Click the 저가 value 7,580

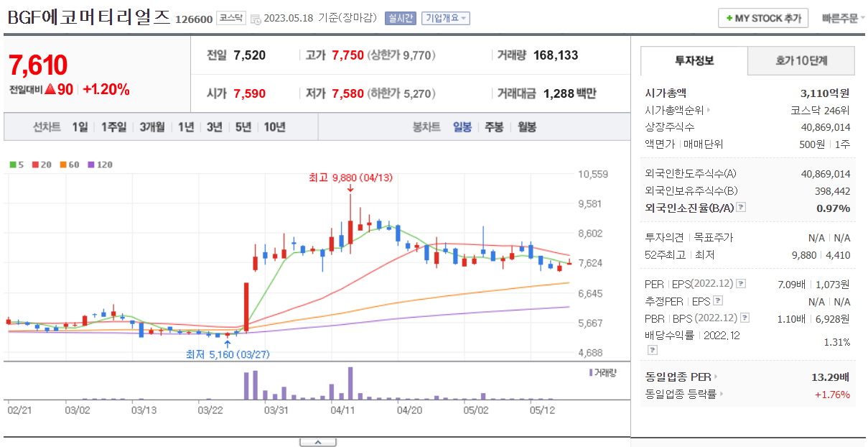click(x=348, y=93)
